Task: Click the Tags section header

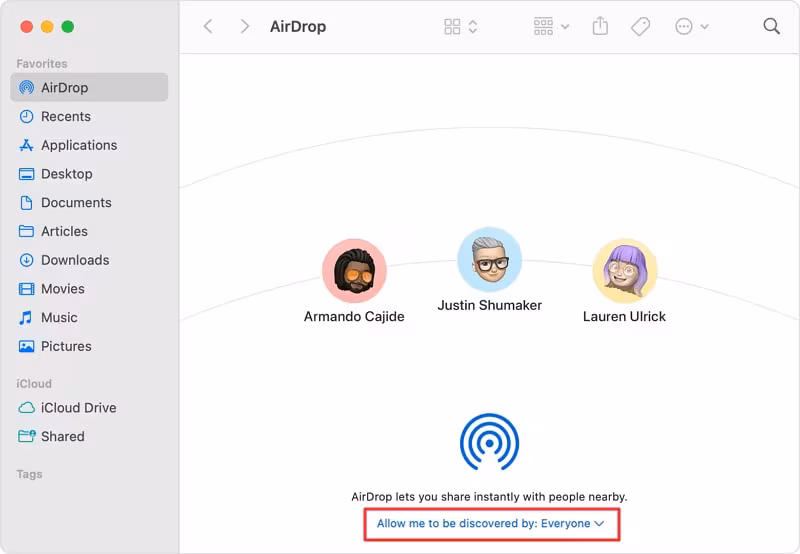Action: 29,474
